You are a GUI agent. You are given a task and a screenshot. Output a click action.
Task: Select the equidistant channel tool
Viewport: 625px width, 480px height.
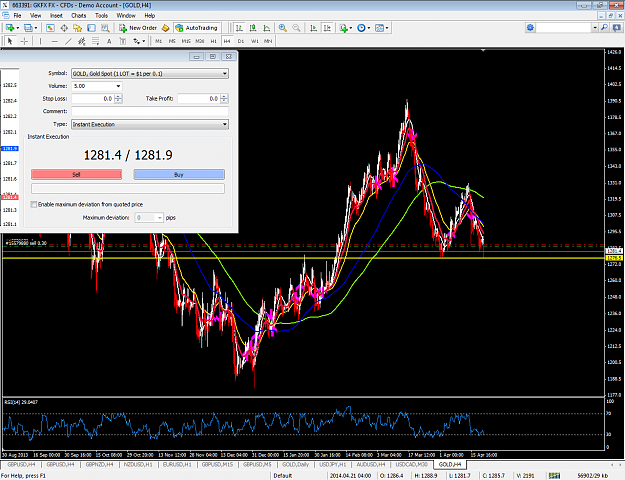click(82, 41)
